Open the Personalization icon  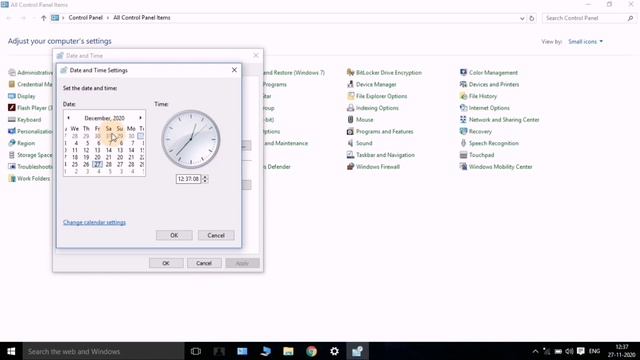(12, 131)
